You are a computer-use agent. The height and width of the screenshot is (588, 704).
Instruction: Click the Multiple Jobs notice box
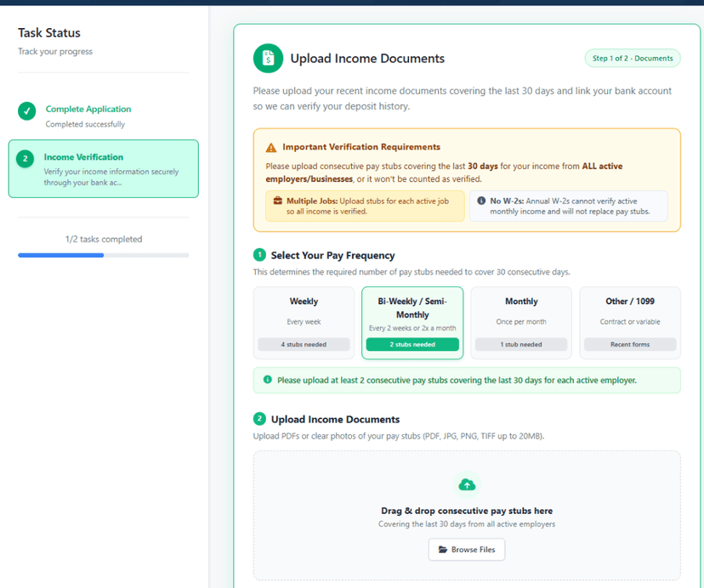coord(365,206)
